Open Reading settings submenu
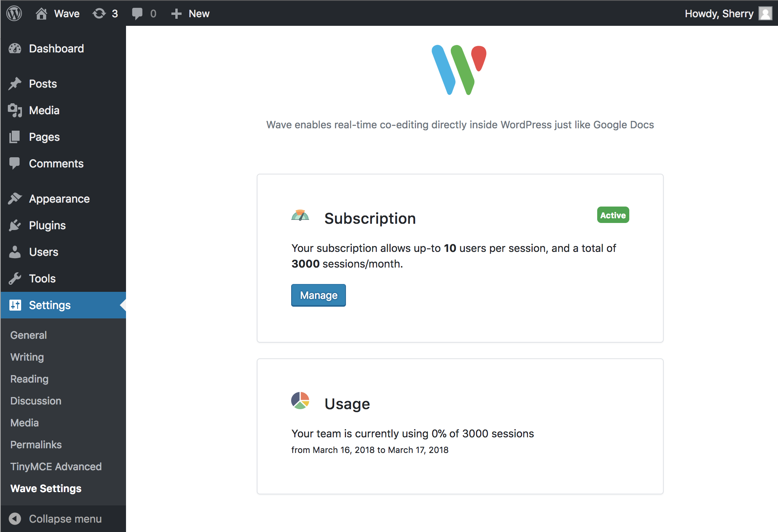 pyautogui.click(x=29, y=379)
